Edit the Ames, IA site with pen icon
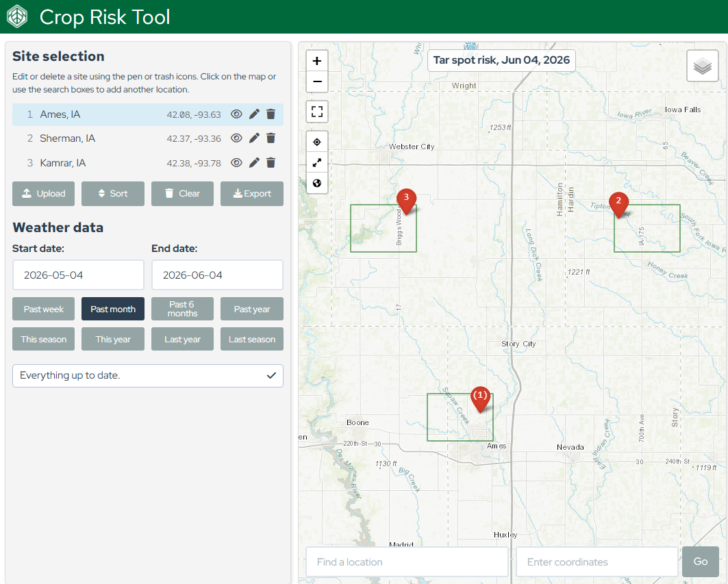 click(254, 114)
